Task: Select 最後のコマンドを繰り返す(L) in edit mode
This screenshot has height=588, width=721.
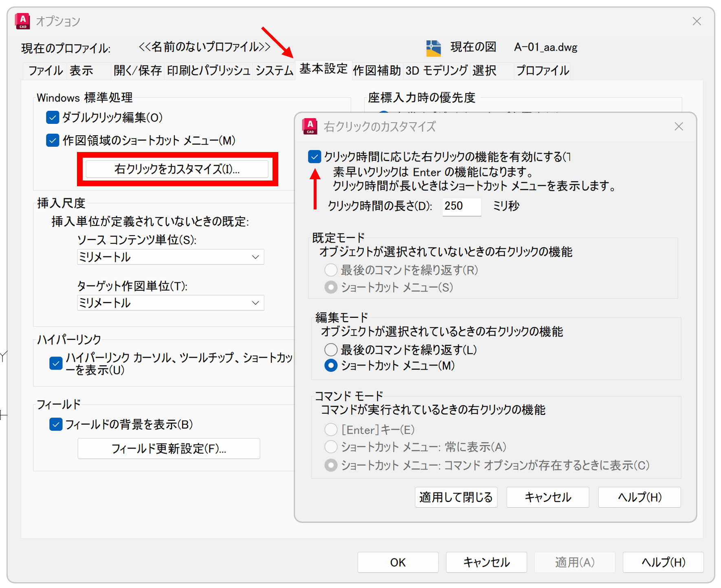Action: (x=331, y=350)
